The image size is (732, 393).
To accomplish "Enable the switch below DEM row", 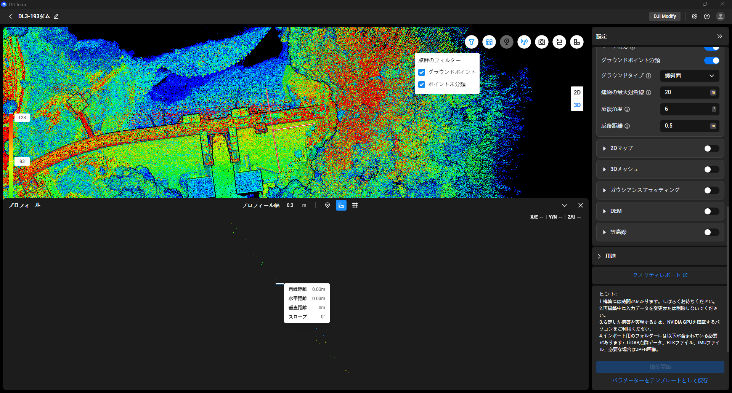I will (711, 232).
